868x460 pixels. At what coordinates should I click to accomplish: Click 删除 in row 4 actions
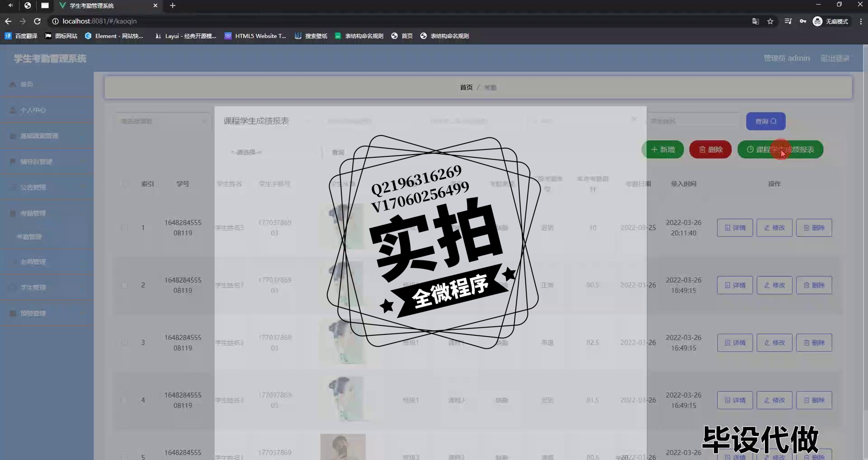pyautogui.click(x=814, y=400)
